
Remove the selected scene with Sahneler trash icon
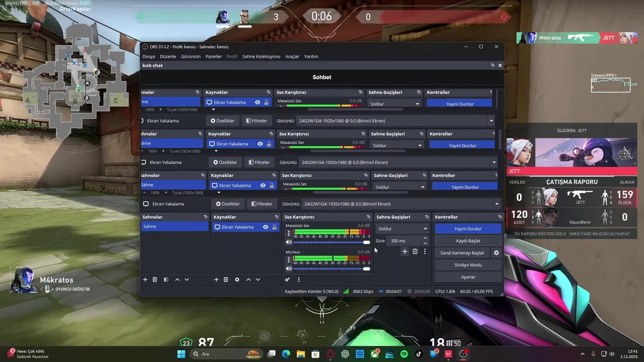[x=155, y=280]
